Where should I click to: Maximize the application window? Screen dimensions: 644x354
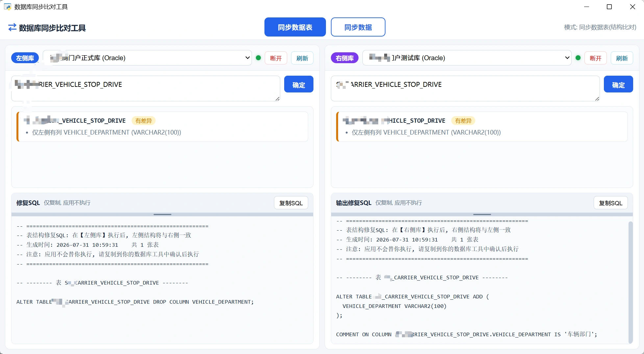tap(609, 7)
